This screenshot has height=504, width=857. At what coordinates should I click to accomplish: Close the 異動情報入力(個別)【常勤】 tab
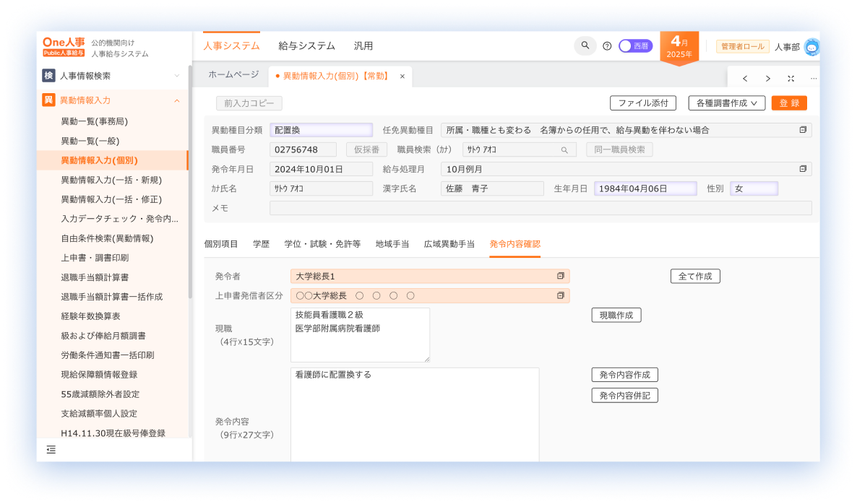click(402, 77)
